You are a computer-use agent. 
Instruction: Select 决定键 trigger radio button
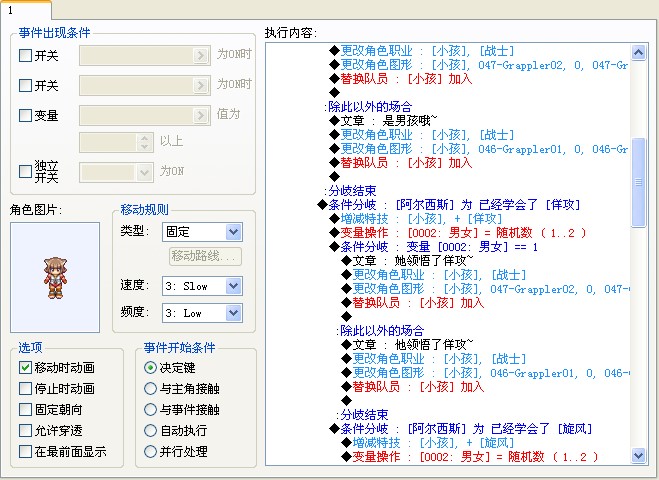pyautogui.click(x=150, y=367)
